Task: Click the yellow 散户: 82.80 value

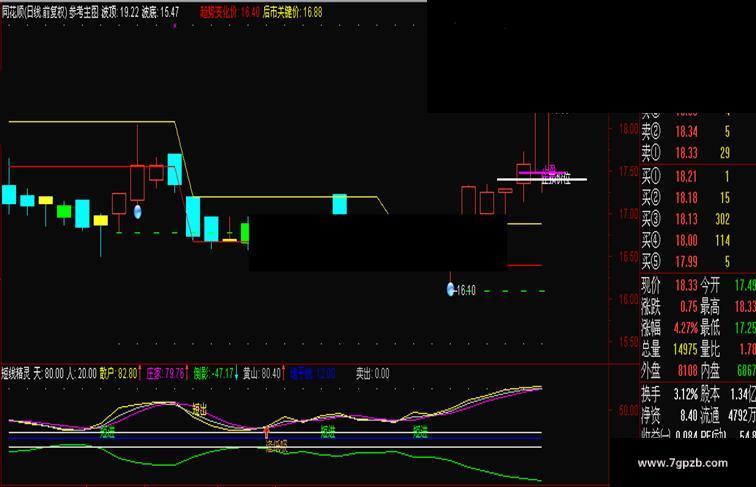Action: (118, 373)
